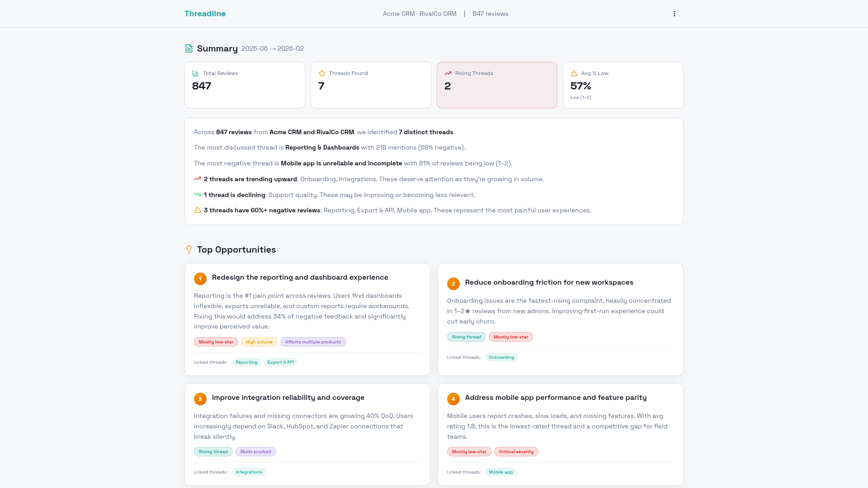The image size is (868, 488).
Task: Open the Export & API linked thread chip
Action: [x=280, y=362]
